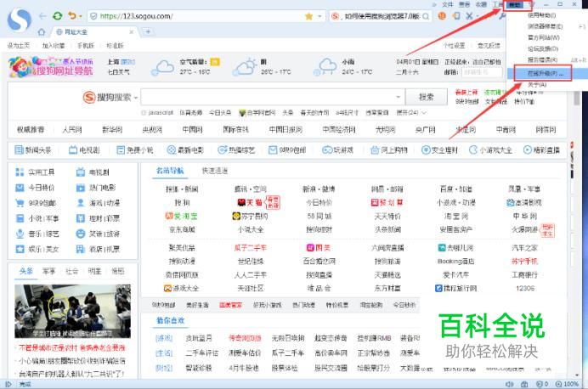
Task: Open dropdown beside the undo arrow
Action: point(80,16)
